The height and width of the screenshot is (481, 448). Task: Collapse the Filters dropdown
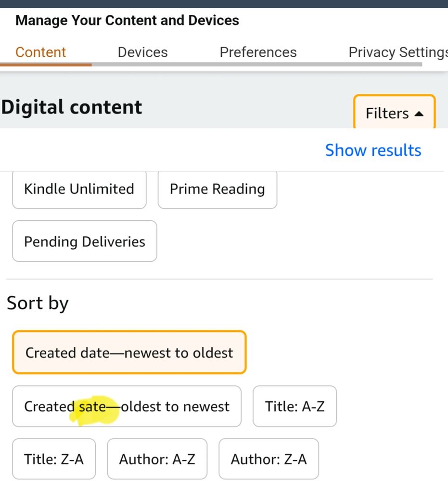(394, 113)
